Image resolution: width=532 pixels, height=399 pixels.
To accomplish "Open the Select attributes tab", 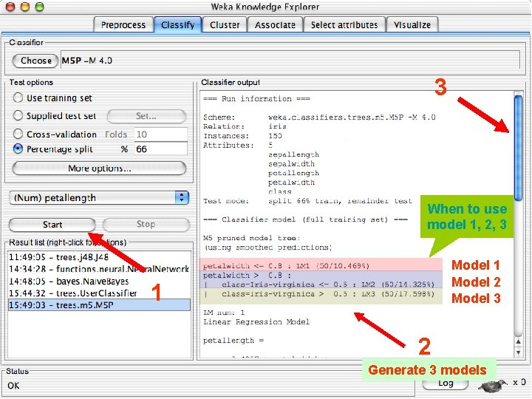I will [344, 25].
